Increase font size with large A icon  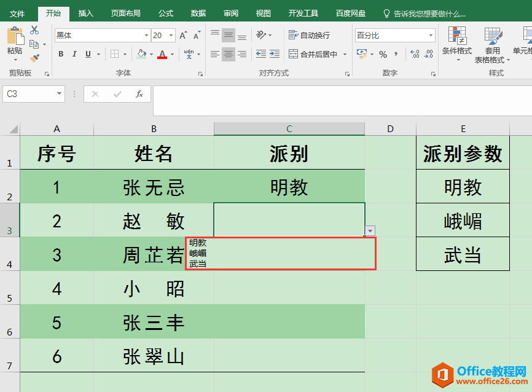[183, 35]
